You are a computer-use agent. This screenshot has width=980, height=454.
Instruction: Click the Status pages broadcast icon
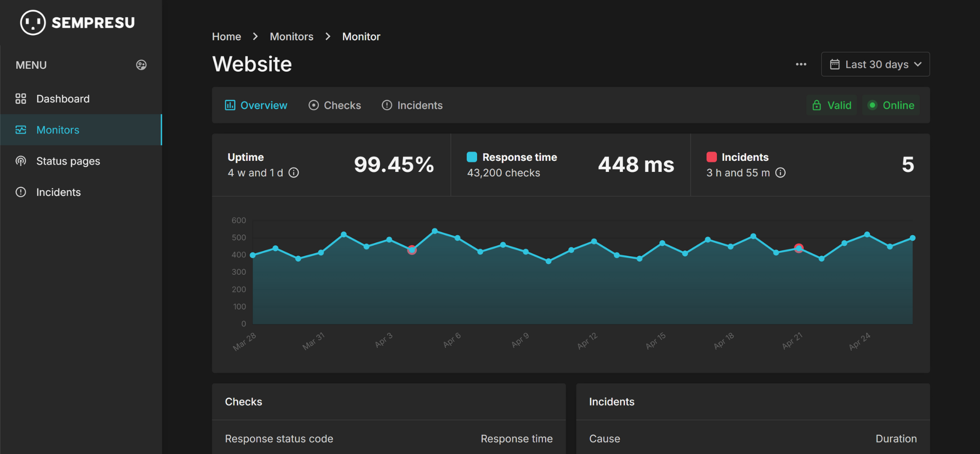coord(21,161)
